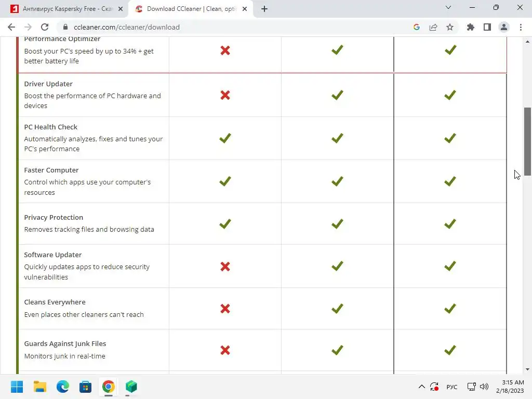Click the scrollbar up arrow
The height and width of the screenshot is (399, 532).
point(528,42)
